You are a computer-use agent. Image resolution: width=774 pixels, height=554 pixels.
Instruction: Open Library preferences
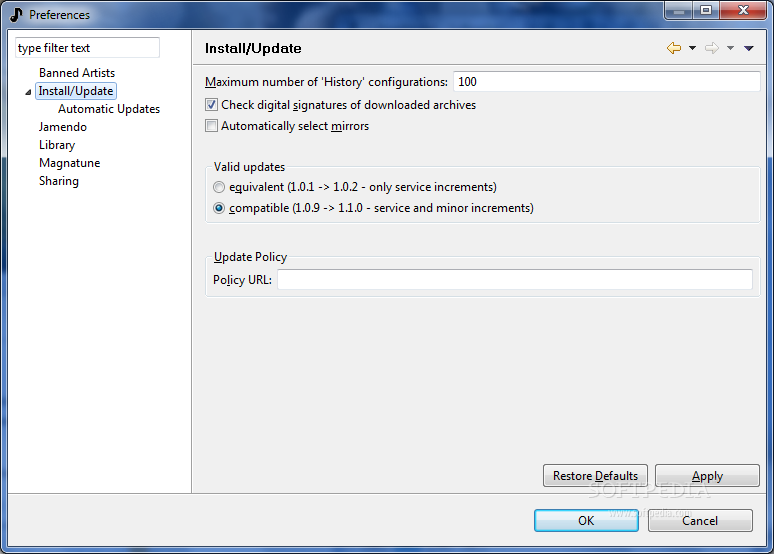(x=57, y=145)
